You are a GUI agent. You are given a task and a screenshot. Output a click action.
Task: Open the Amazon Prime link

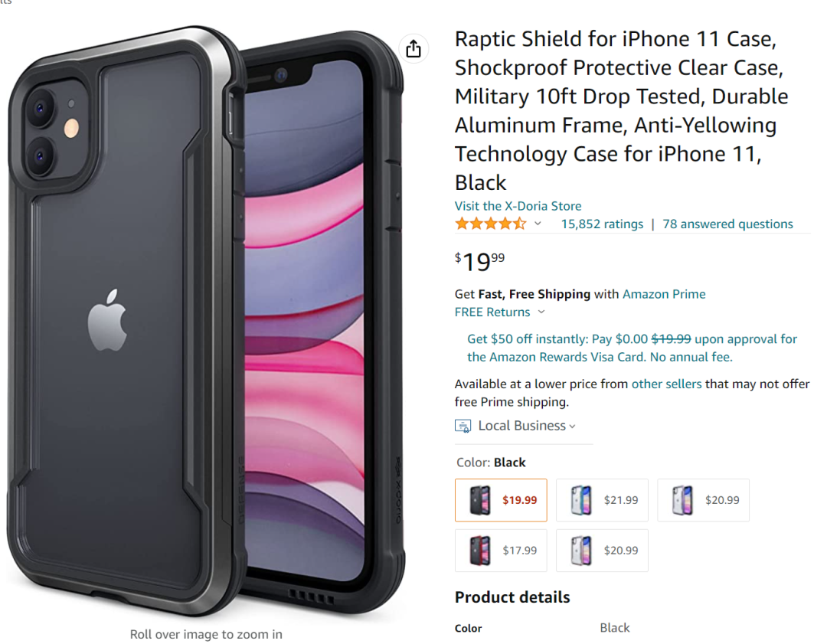coord(664,294)
